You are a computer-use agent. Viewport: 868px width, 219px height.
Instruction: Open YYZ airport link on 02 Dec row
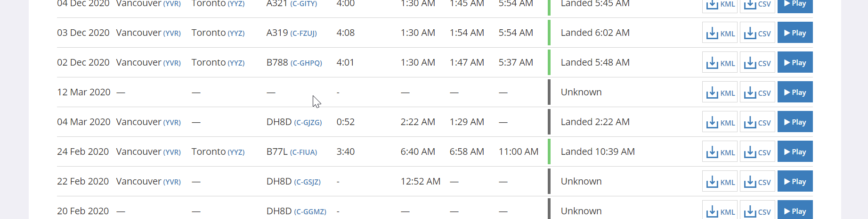[x=236, y=63]
